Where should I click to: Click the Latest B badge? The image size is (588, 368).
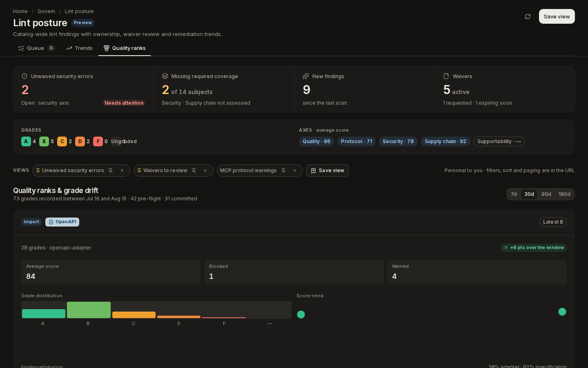pos(553,222)
